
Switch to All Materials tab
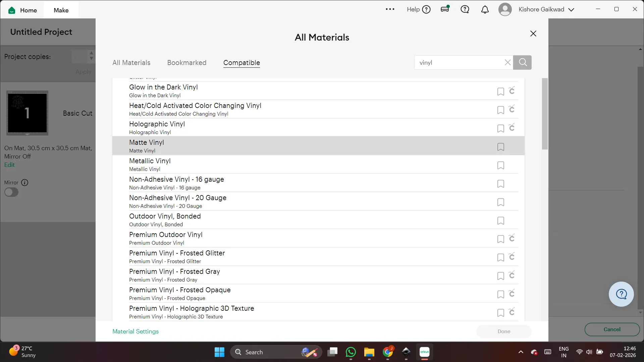[x=131, y=63]
